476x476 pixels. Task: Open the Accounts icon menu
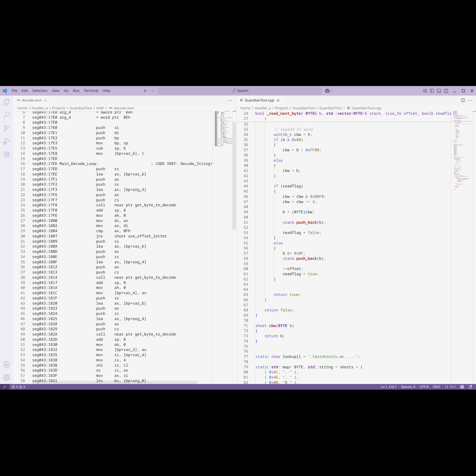pos(6,364)
